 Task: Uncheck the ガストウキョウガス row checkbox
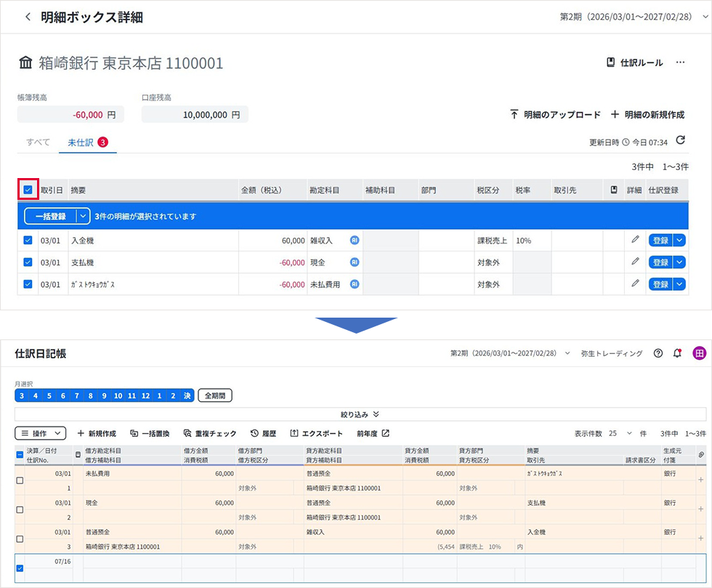coord(28,284)
